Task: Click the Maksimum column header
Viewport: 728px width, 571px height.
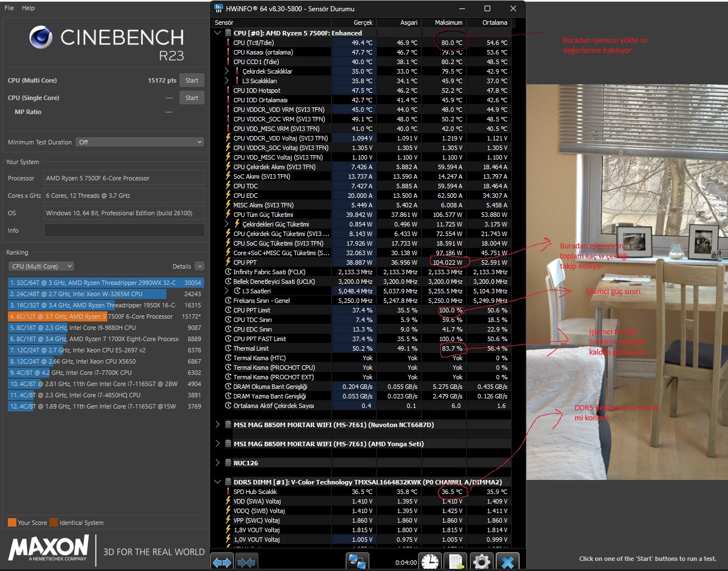Action: [x=444, y=22]
